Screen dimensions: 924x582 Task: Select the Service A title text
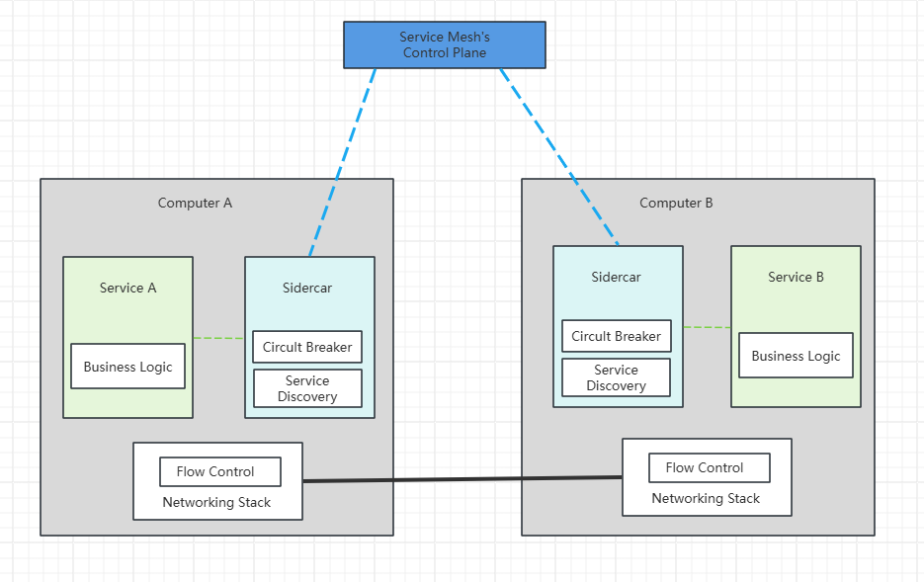[127, 288]
